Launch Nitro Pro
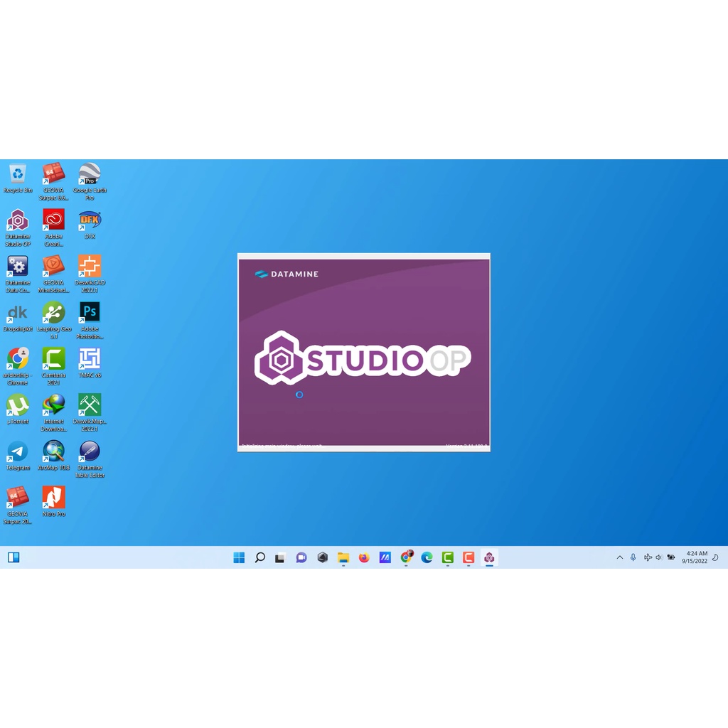The width and height of the screenshot is (728, 728). (x=53, y=498)
